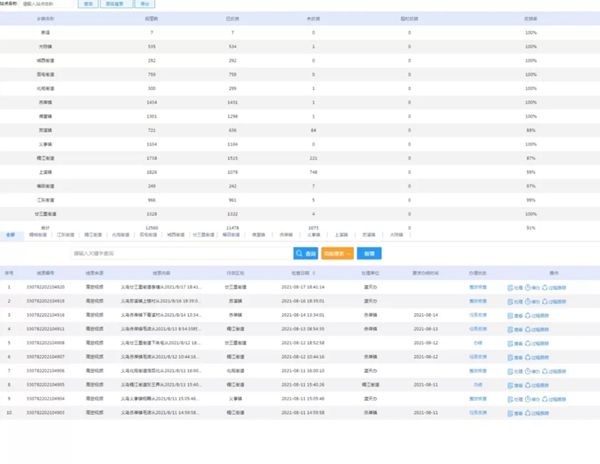
Task: Switch to the 大陈镇 tab
Action: [x=396, y=235]
